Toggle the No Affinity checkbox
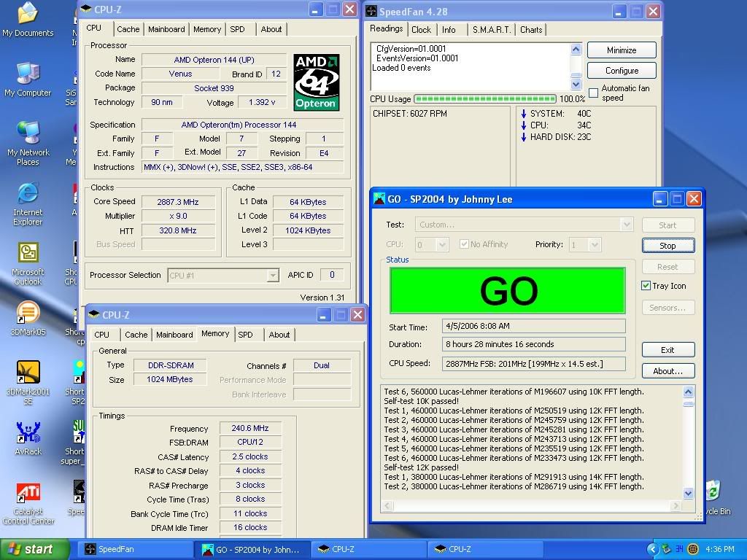The height and width of the screenshot is (560, 747). pyautogui.click(x=464, y=245)
